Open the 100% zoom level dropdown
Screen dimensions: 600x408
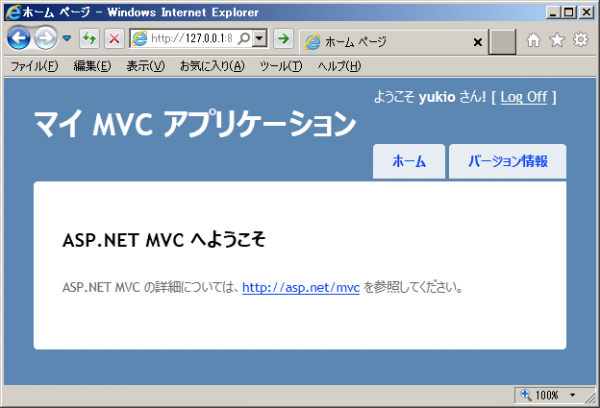click(572, 395)
